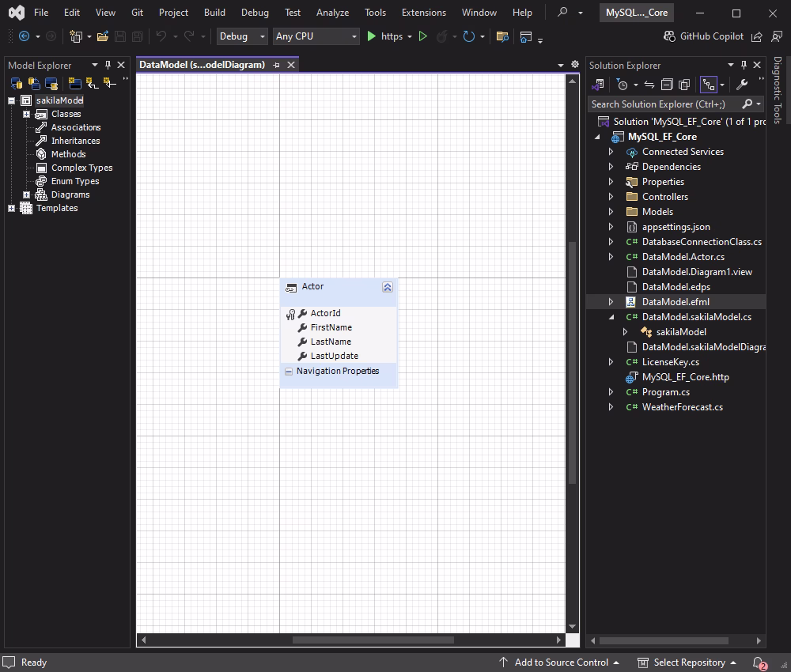Click the notifications bell in status bar

click(x=759, y=663)
